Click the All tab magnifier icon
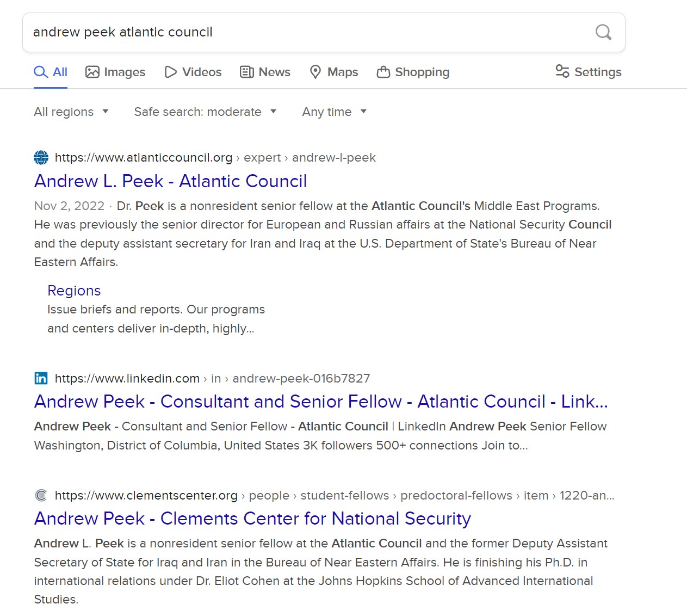 [41, 72]
